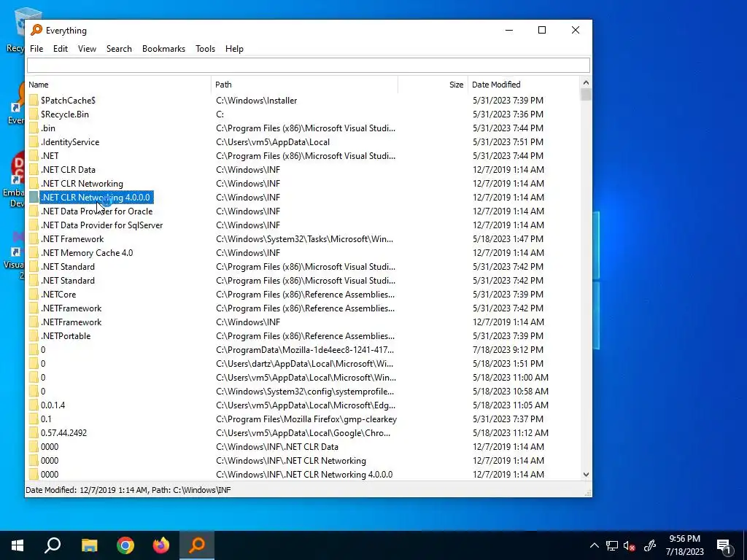Show hidden system tray icons
This screenshot has height=560, width=747.
point(594,545)
